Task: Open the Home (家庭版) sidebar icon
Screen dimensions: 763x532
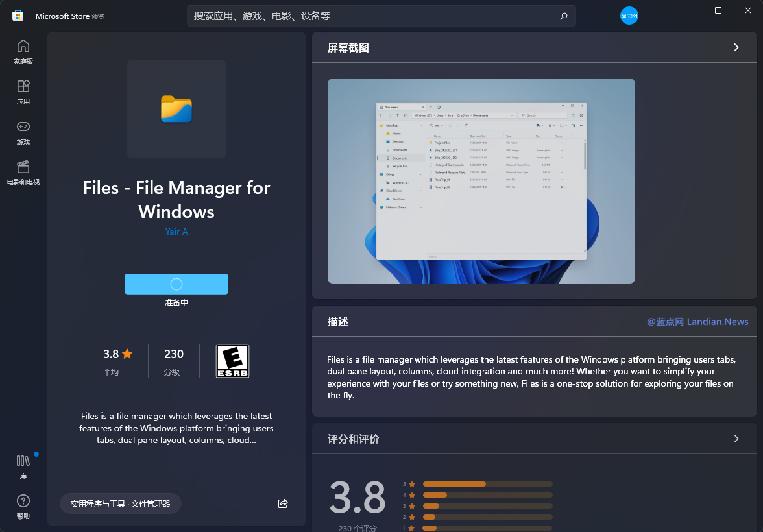Action: (23, 52)
